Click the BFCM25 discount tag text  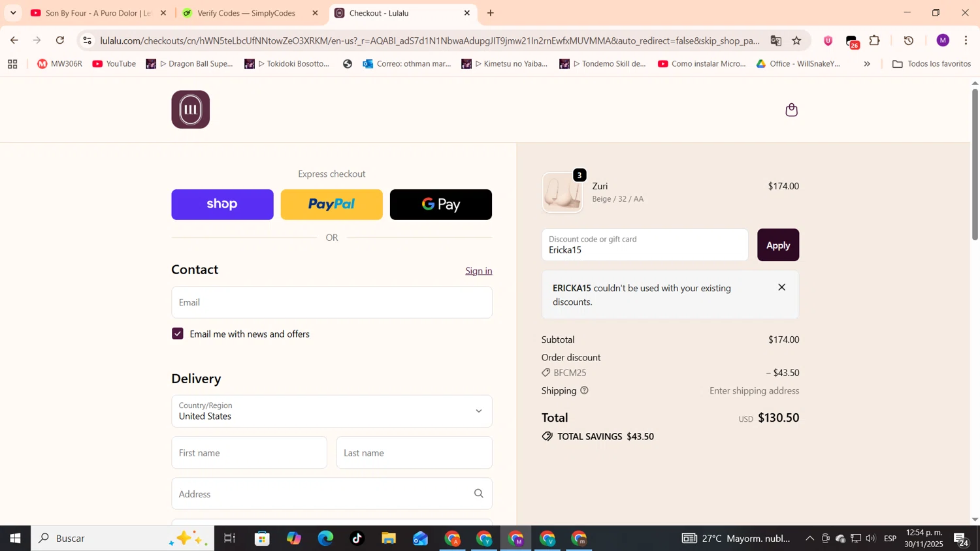[570, 373]
